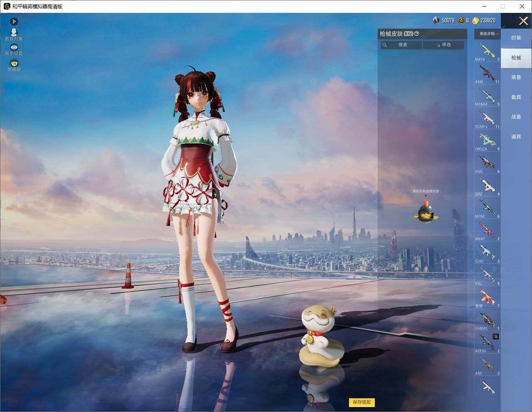This screenshot has width=532, height=412.
Task: Close the wardrobe with the X button
Action: (523, 21)
